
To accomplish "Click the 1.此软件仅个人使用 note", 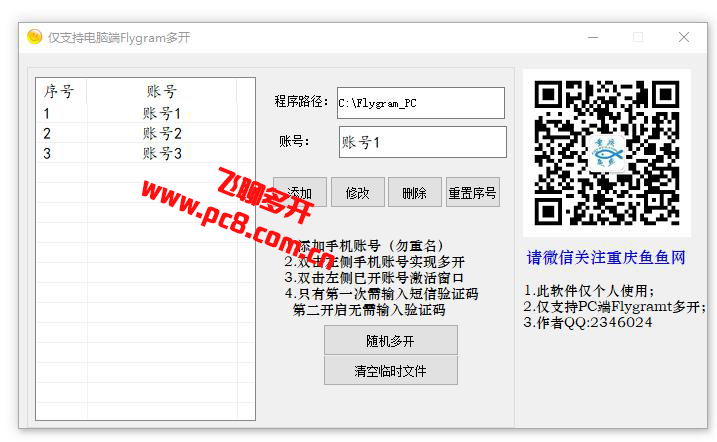I will [x=590, y=290].
